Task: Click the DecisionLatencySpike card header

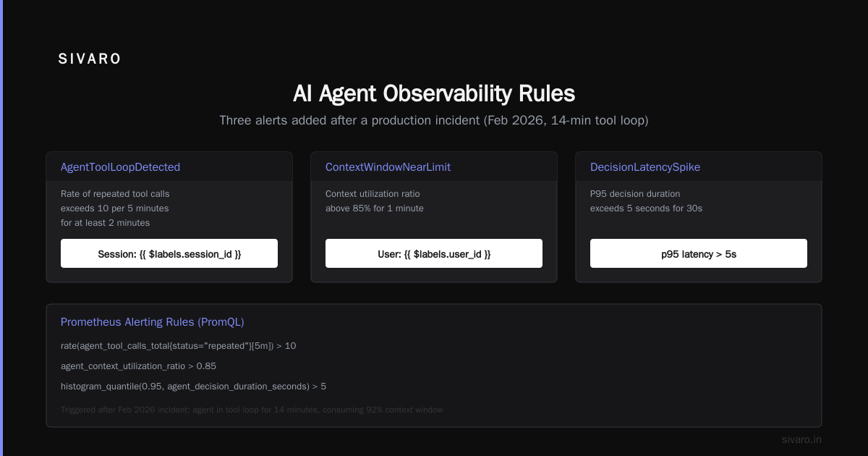Action: pos(699,167)
